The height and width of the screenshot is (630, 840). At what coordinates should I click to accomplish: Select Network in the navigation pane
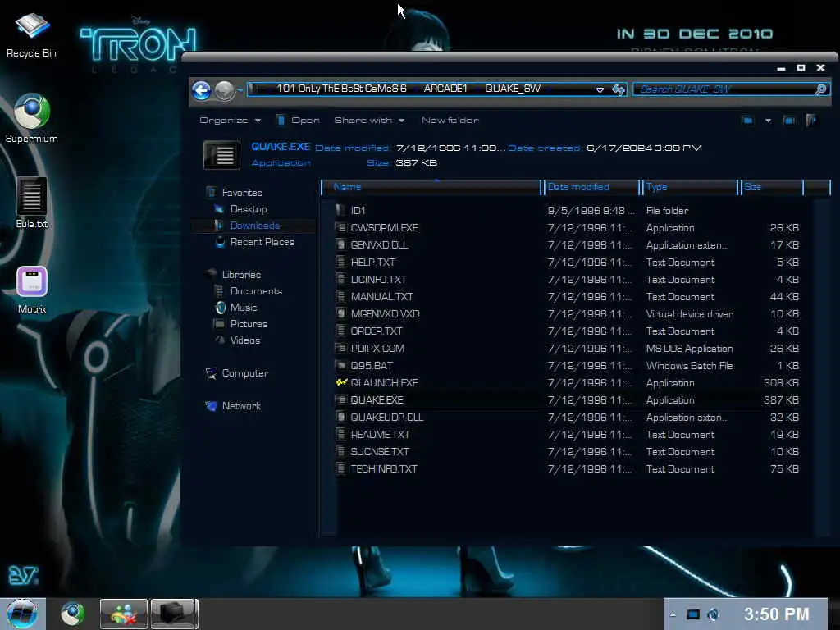(241, 405)
